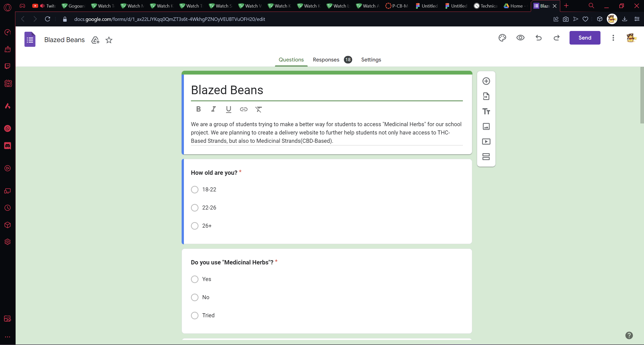Toggle bold formatting in description
Viewport: 644px width, 345px height.
pyautogui.click(x=198, y=109)
